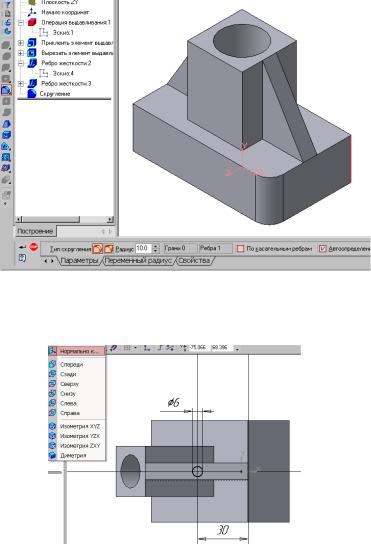The image size is (371, 544).
Task: Select the second fillet type icon
Action: [108, 248]
